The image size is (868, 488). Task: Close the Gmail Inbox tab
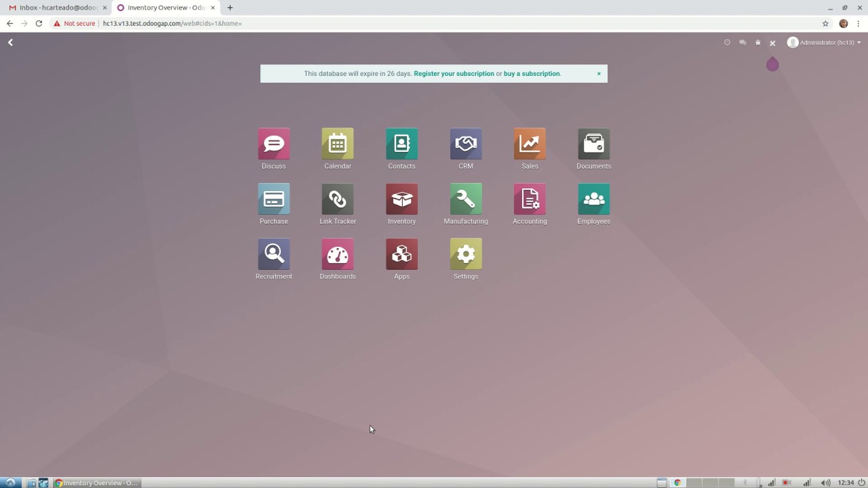click(105, 7)
